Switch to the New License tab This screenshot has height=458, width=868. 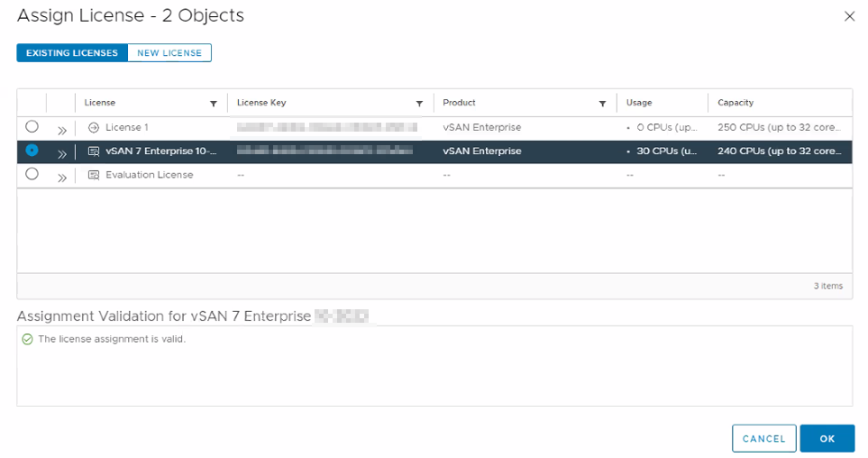(x=169, y=52)
